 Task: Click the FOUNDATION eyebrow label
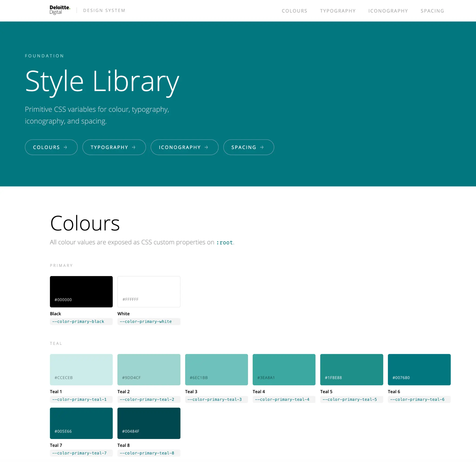coord(44,56)
